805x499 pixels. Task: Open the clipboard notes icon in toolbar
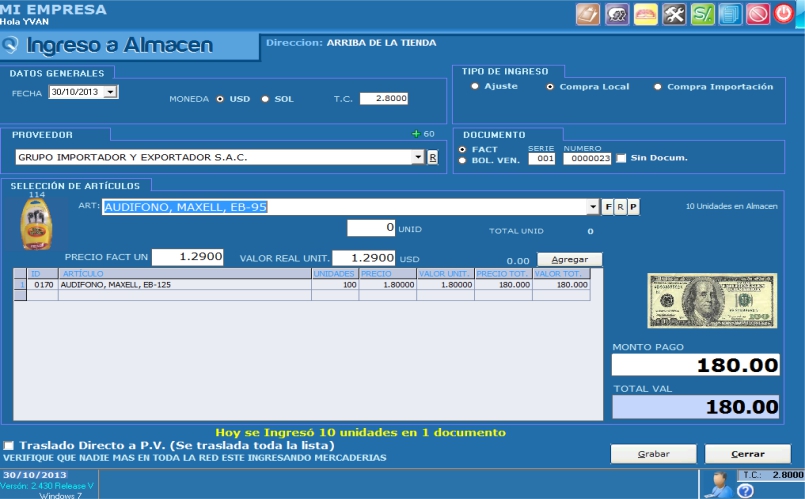point(588,14)
